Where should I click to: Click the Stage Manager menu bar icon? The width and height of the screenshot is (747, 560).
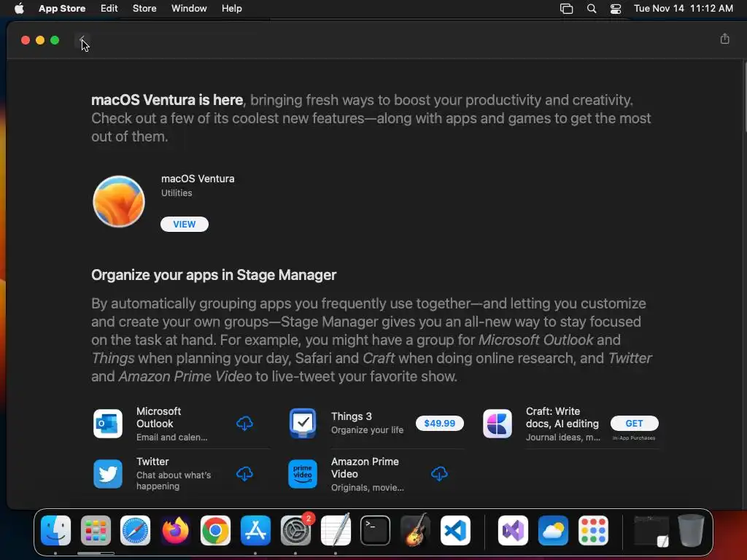[x=566, y=8]
